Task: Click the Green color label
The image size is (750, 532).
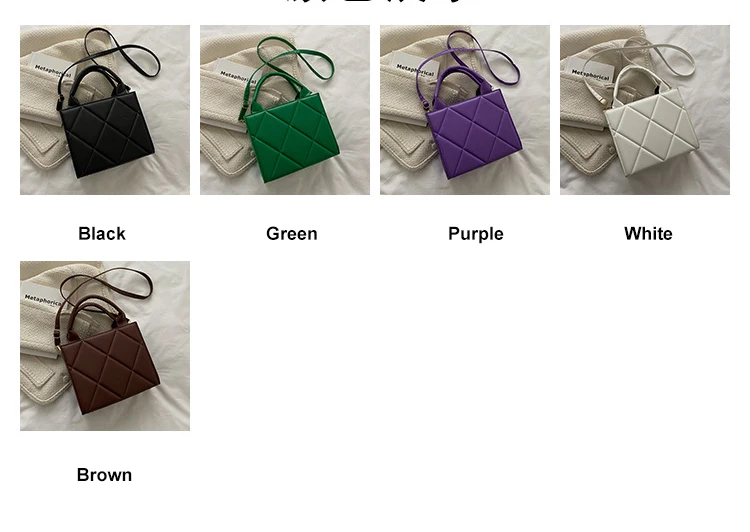Action: 292,234
